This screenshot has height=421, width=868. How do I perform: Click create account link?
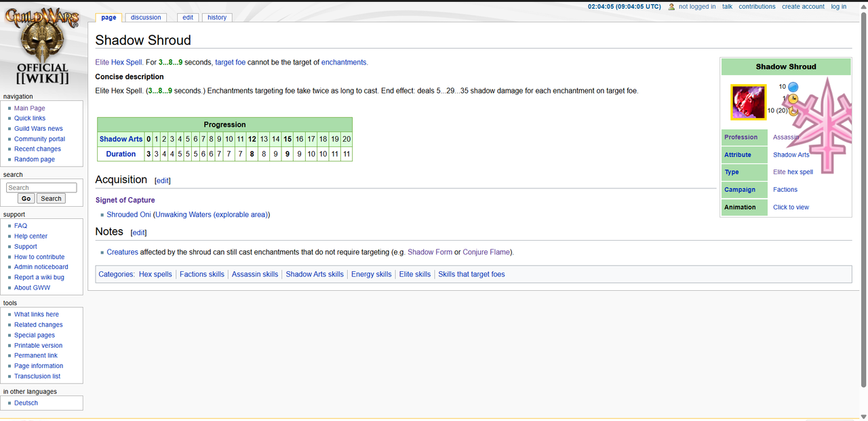pos(803,7)
